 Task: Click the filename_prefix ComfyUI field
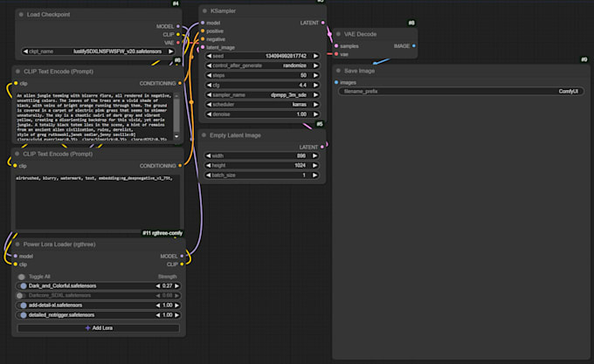460,91
